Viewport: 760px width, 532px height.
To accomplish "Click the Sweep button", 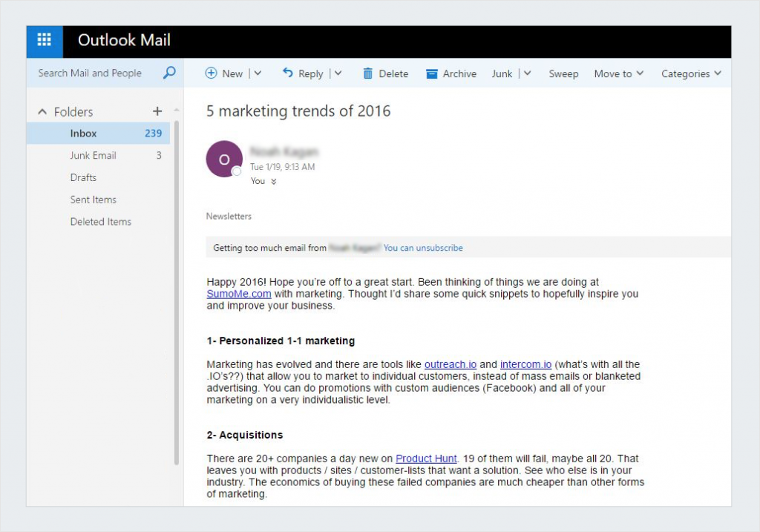I will [563, 73].
